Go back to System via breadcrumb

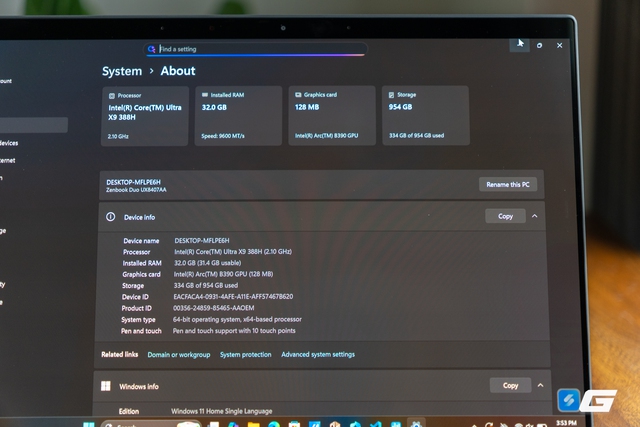pos(122,71)
